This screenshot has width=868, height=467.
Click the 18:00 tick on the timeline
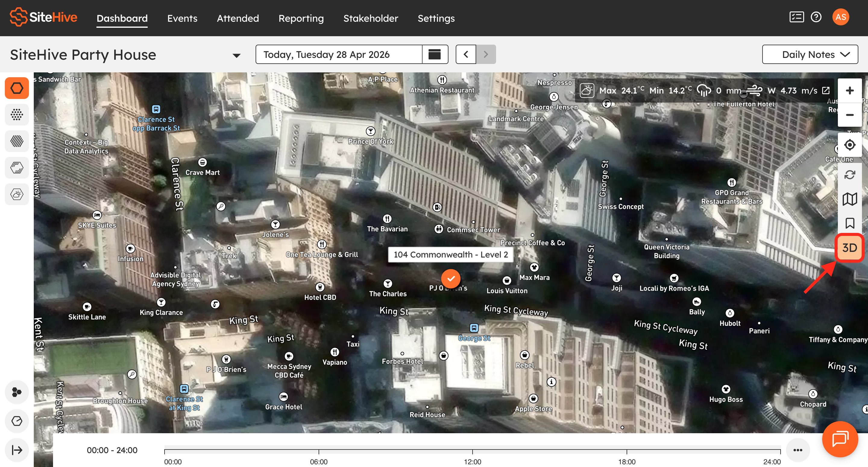(x=627, y=452)
